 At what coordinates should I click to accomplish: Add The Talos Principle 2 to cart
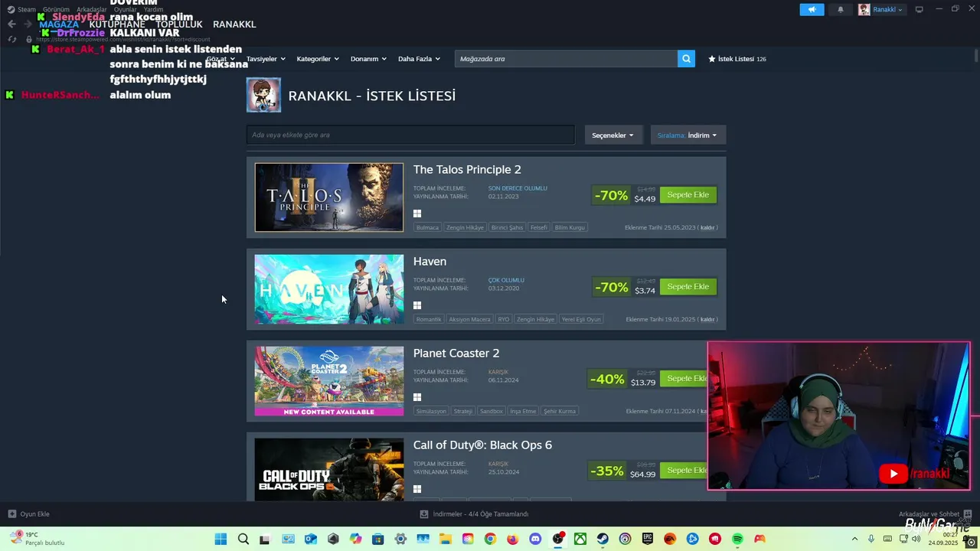(x=688, y=195)
